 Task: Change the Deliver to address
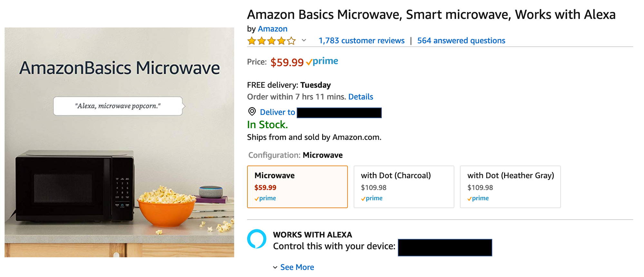[277, 112]
